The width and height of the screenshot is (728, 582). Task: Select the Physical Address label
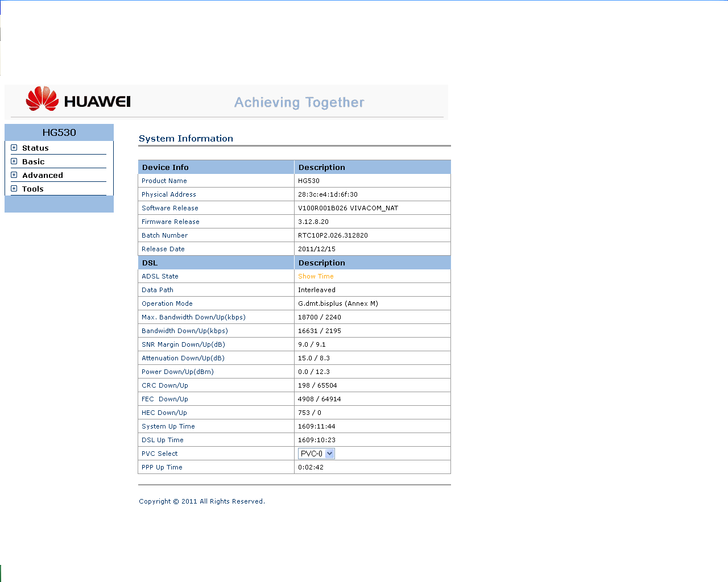coord(169,194)
